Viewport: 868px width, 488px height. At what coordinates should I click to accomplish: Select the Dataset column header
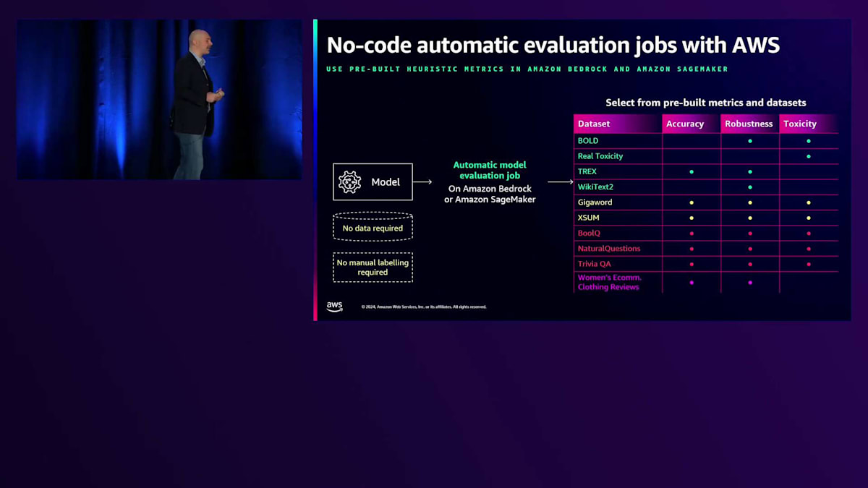tap(618, 124)
